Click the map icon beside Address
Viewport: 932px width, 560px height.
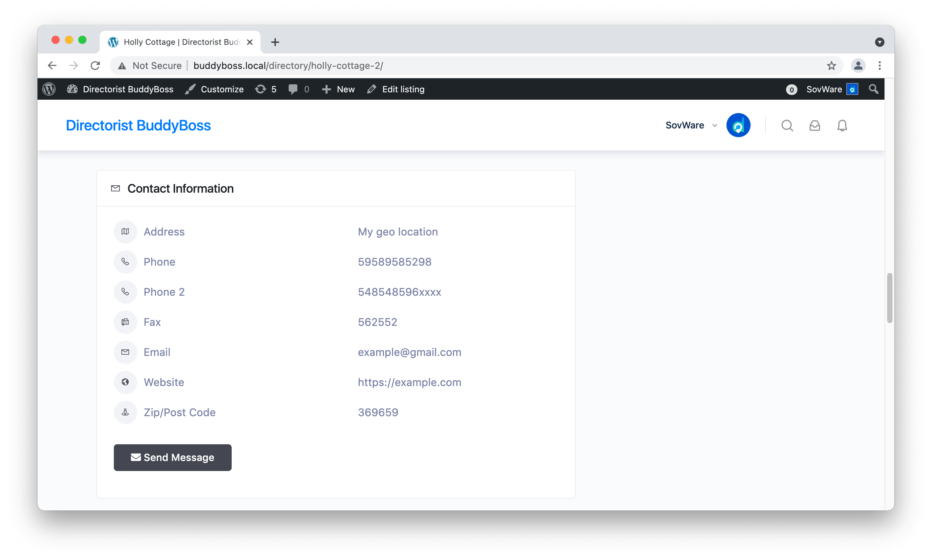pyautogui.click(x=125, y=231)
